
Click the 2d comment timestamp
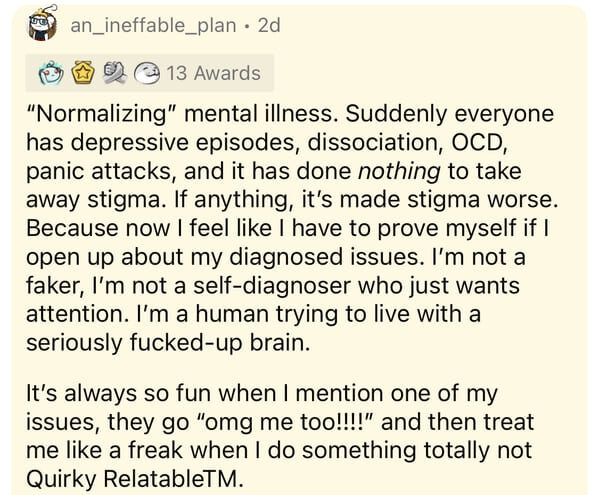(269, 26)
